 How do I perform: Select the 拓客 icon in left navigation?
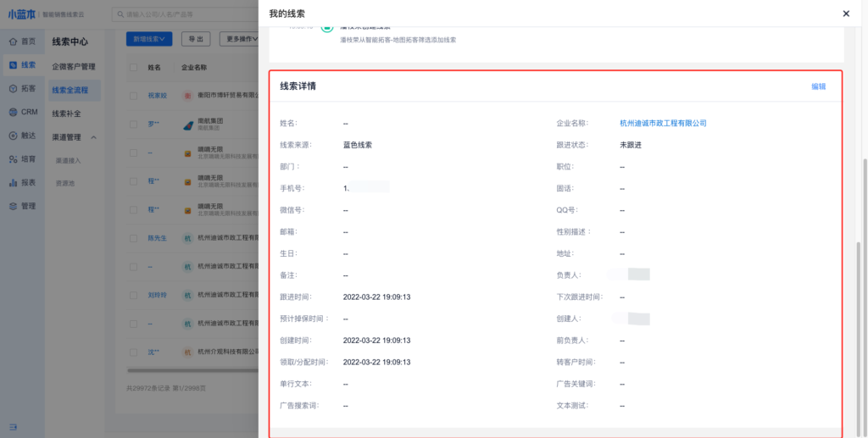click(x=13, y=88)
